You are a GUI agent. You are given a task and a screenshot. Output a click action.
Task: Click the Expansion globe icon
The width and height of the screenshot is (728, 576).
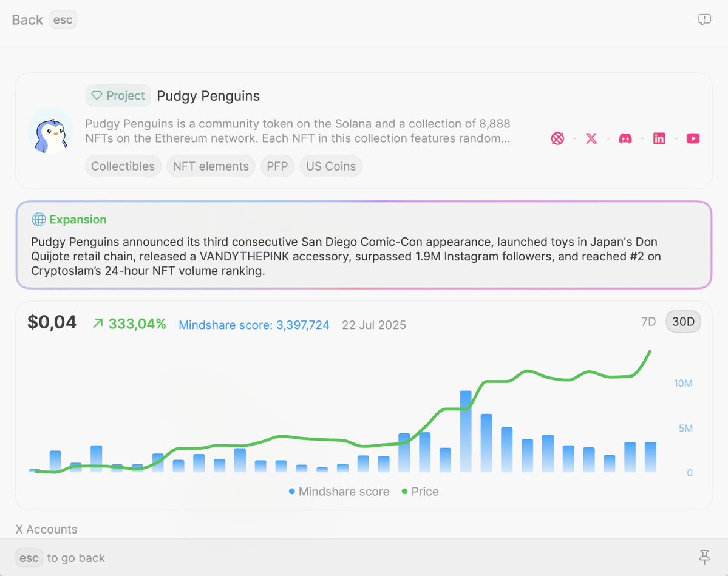coord(38,219)
